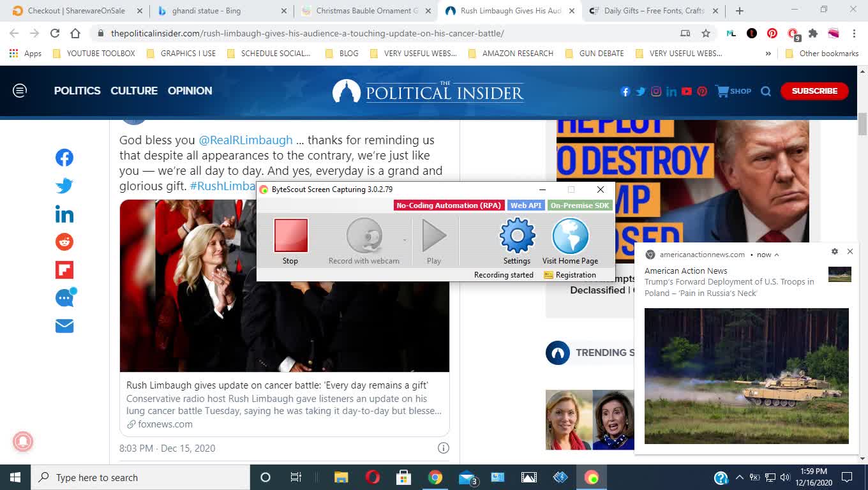This screenshot has height=490, width=868.
Task: Click the On-Premise SDK banner
Action: (580, 205)
